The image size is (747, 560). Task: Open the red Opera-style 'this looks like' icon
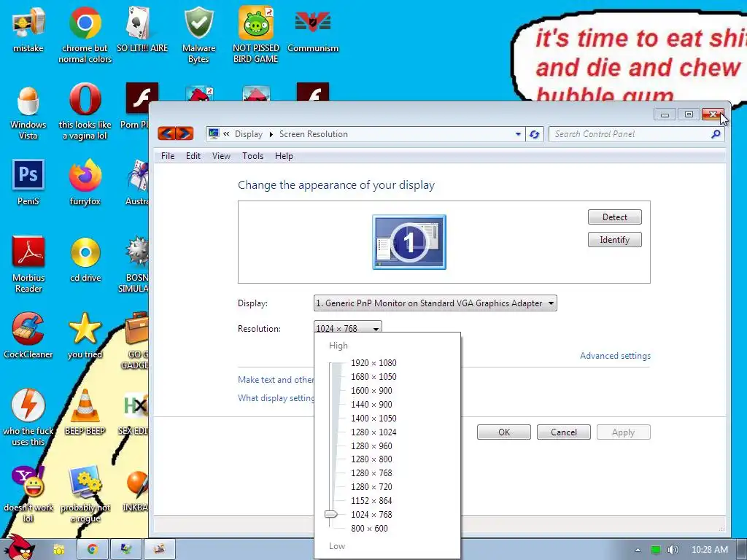coord(85,112)
